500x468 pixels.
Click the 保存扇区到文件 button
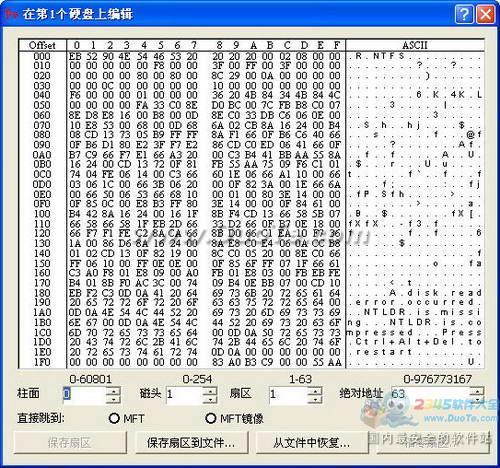coord(192,443)
